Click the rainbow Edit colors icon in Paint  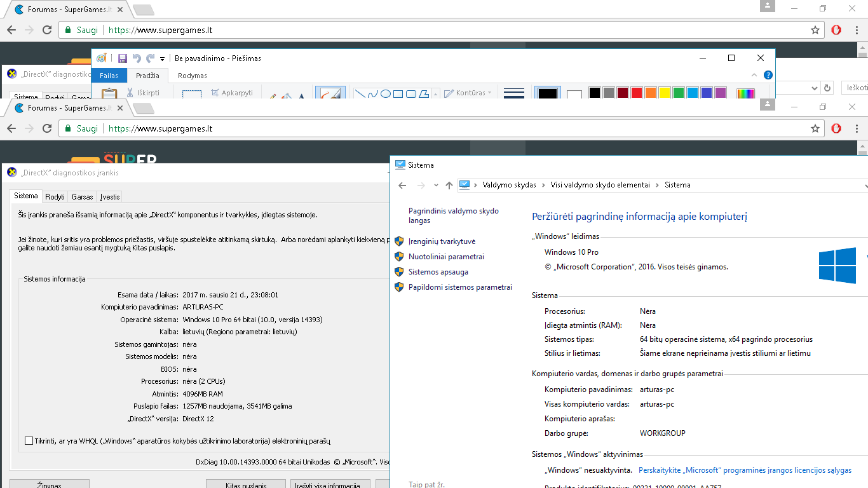[745, 93]
